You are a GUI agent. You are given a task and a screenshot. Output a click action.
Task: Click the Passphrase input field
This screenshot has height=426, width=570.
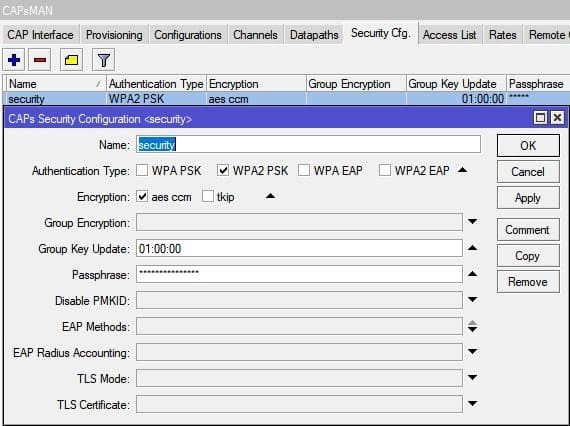[x=299, y=274]
